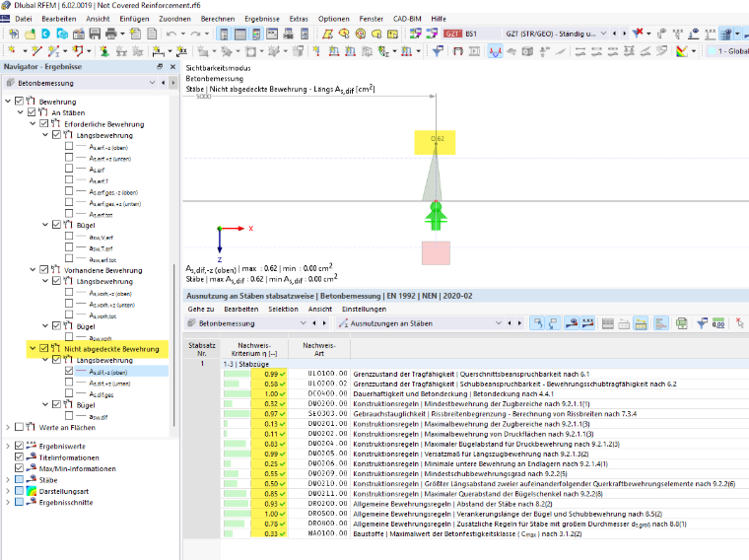This screenshot has height=560, width=749.
Task: Expand the Ergebnisschnitte node
Action: coord(8,502)
